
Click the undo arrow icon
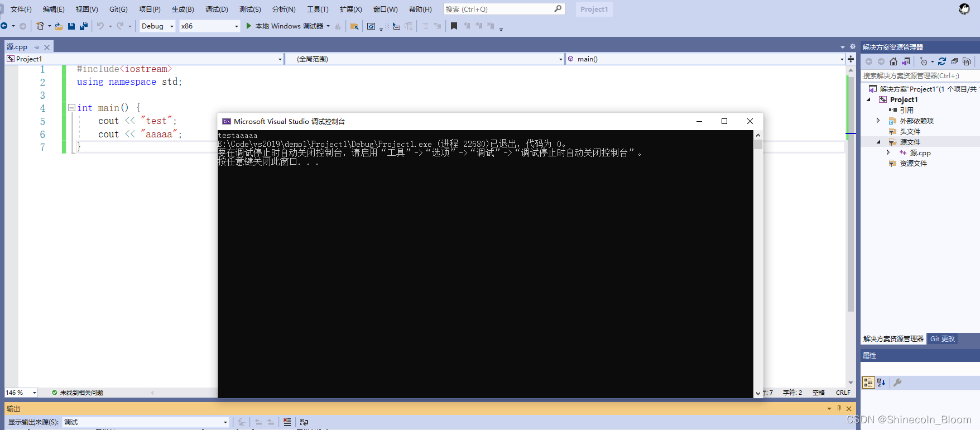[x=100, y=26]
